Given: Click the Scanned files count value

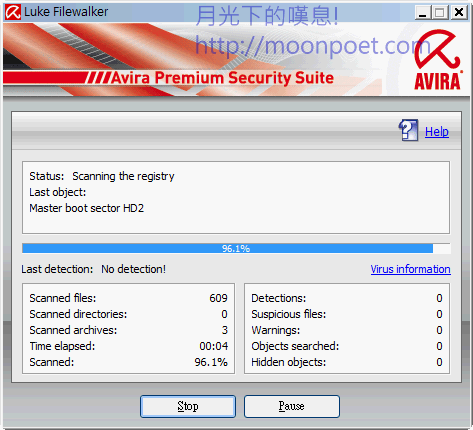Looking at the screenshot, I should pos(218,298).
